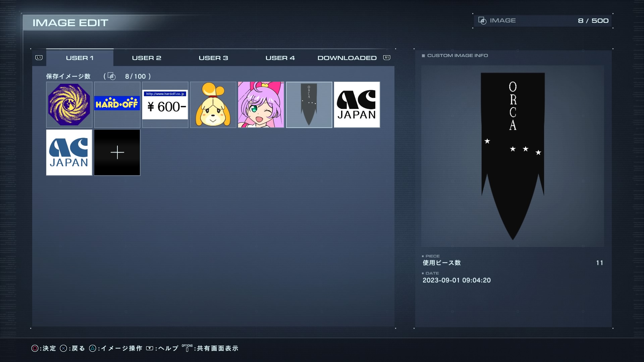This screenshot has height=362, width=644.
Task: Click the CUSTOM IMAGE INFO heading
Action: click(x=458, y=56)
